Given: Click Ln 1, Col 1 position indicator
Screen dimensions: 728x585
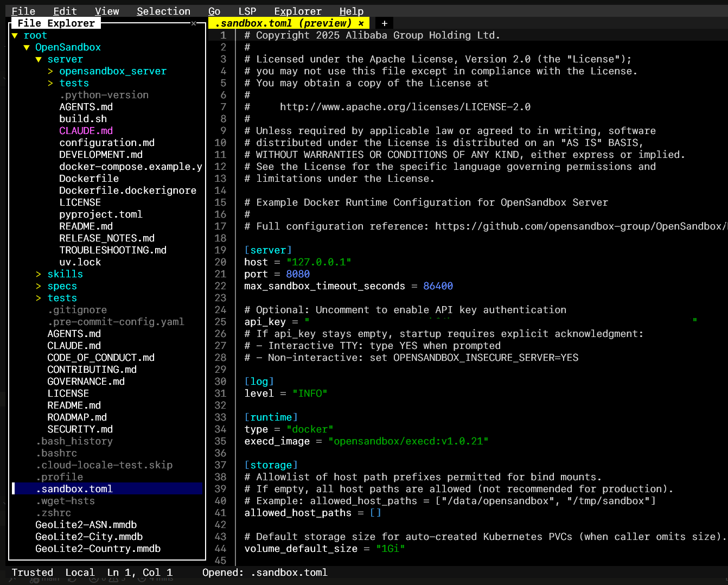Looking at the screenshot, I should [x=140, y=573].
